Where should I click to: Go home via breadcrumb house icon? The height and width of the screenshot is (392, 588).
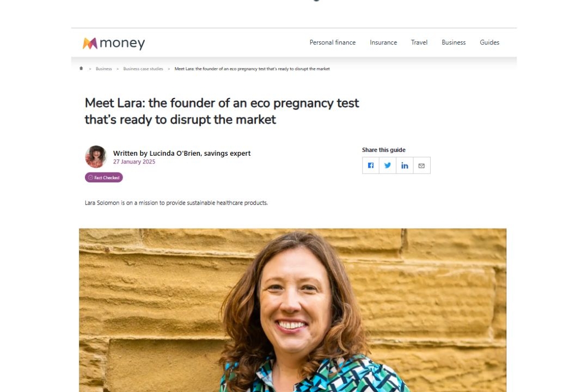[x=81, y=68]
